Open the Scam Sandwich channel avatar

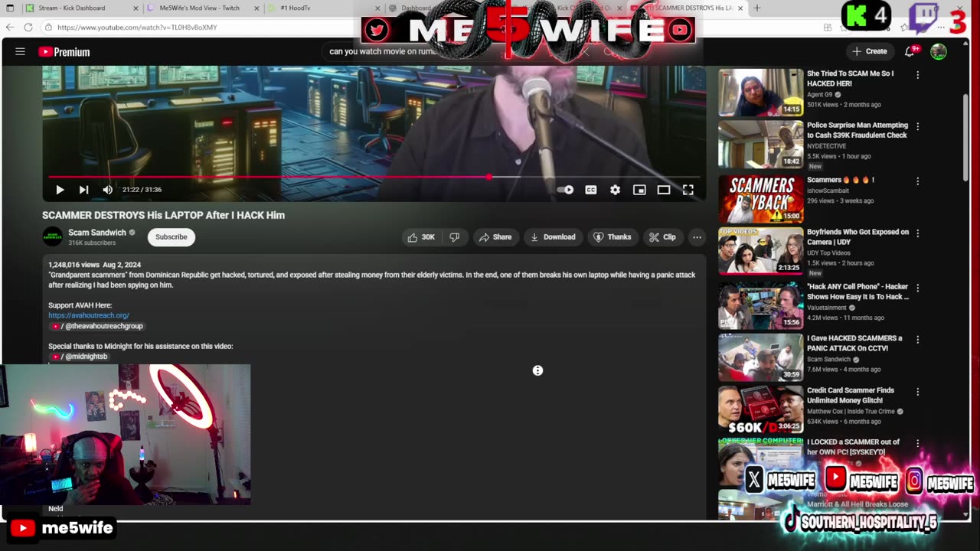click(52, 236)
